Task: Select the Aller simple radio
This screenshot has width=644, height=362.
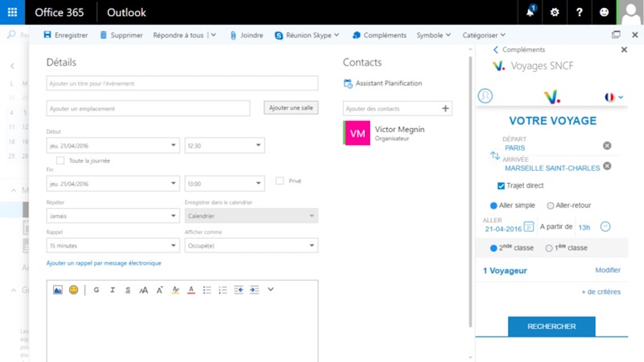Action: coord(493,205)
